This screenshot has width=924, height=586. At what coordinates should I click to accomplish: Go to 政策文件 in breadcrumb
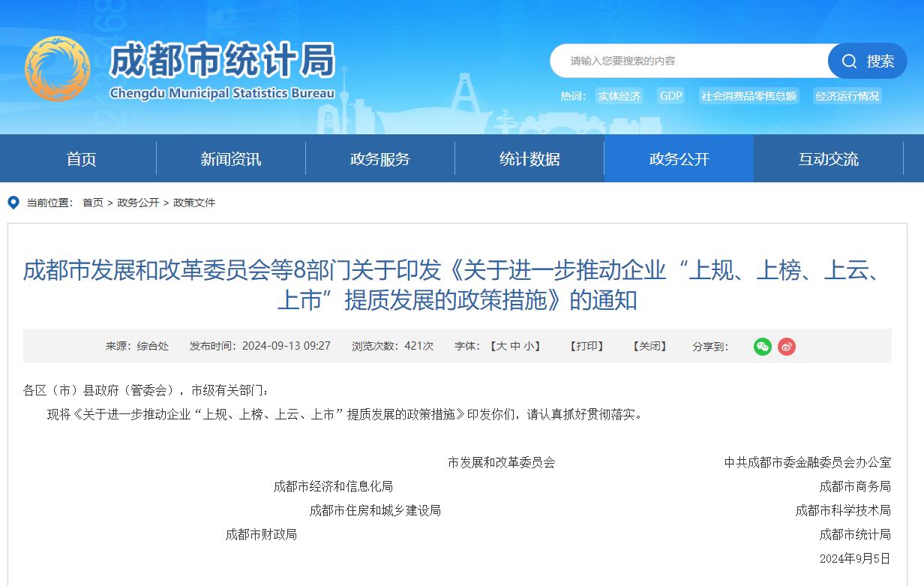click(194, 203)
